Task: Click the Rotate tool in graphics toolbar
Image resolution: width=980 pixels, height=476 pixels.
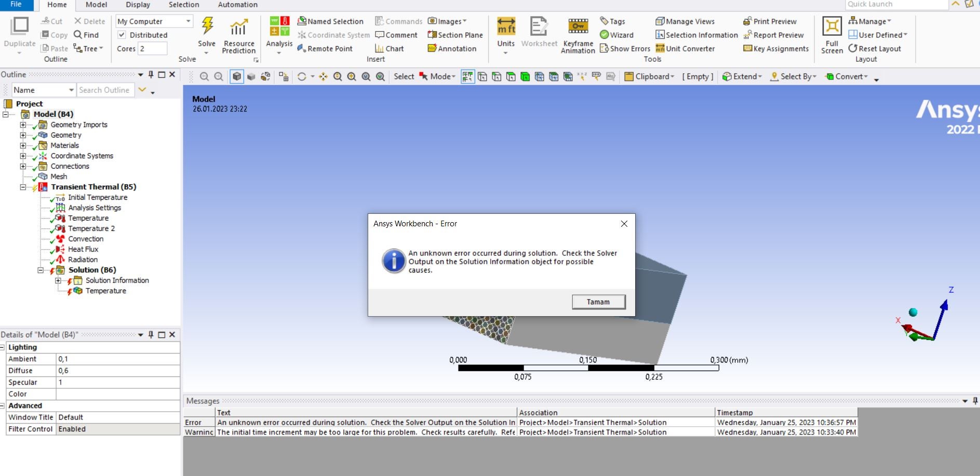Action: pyautogui.click(x=302, y=77)
